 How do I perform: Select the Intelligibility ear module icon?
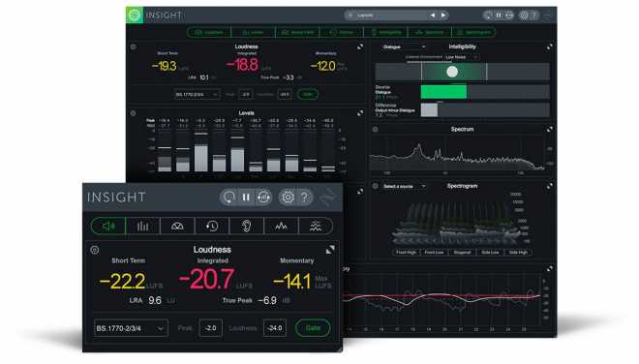tap(247, 227)
